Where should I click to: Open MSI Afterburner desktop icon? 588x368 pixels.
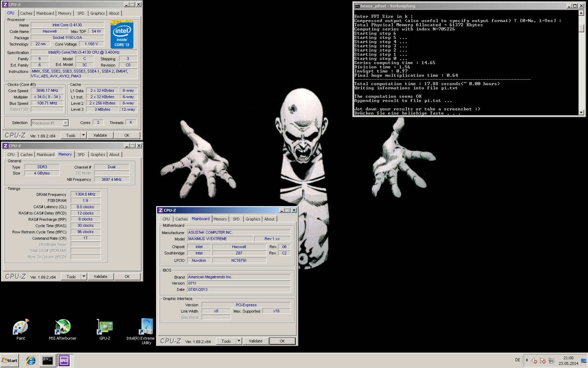[x=63, y=329]
